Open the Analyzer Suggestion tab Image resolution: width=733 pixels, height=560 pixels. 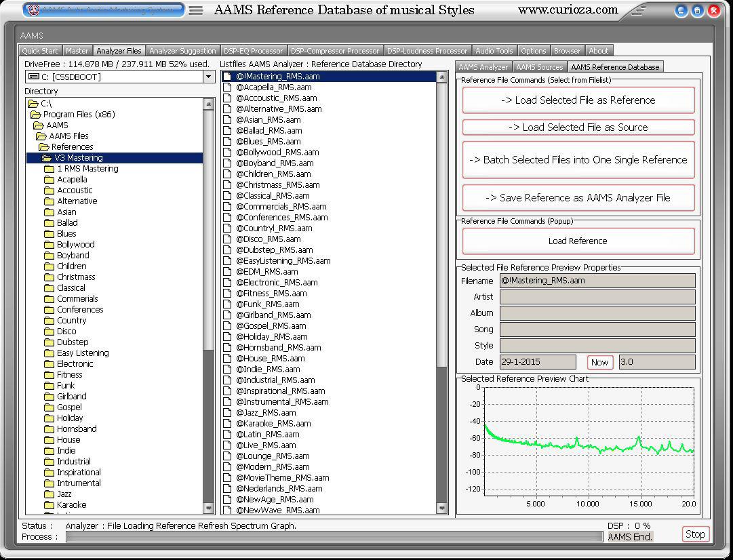tap(182, 50)
